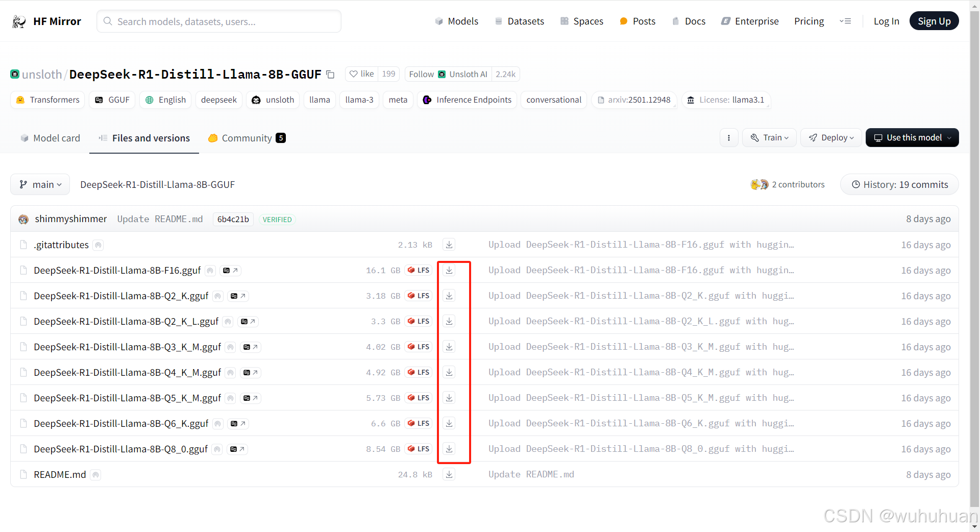Download the Q4_K_M.gguf file via its download icon
Image resolution: width=980 pixels, height=532 pixels.
point(449,372)
